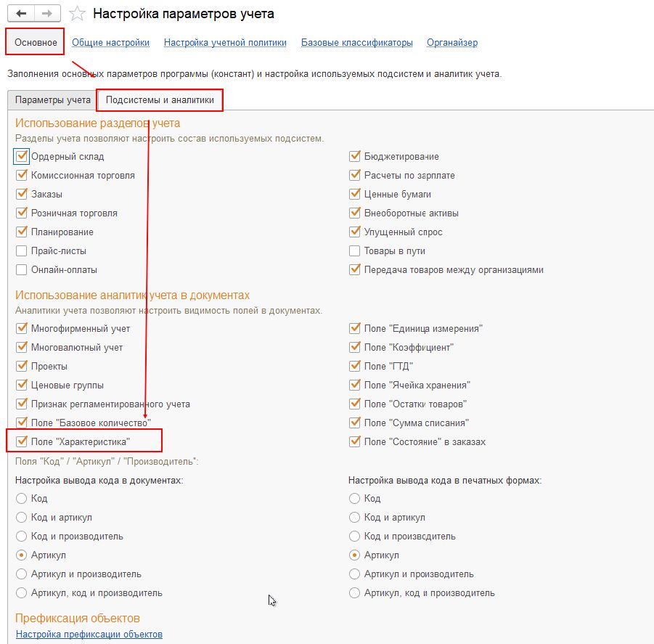Screen dimensions: 654x644
Task: Disable the Бюджетирование checkbox
Action: 354,156
